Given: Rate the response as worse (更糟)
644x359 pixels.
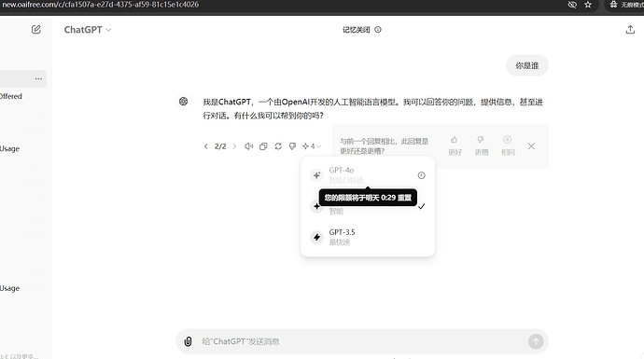Looking at the screenshot, I should (482, 146).
